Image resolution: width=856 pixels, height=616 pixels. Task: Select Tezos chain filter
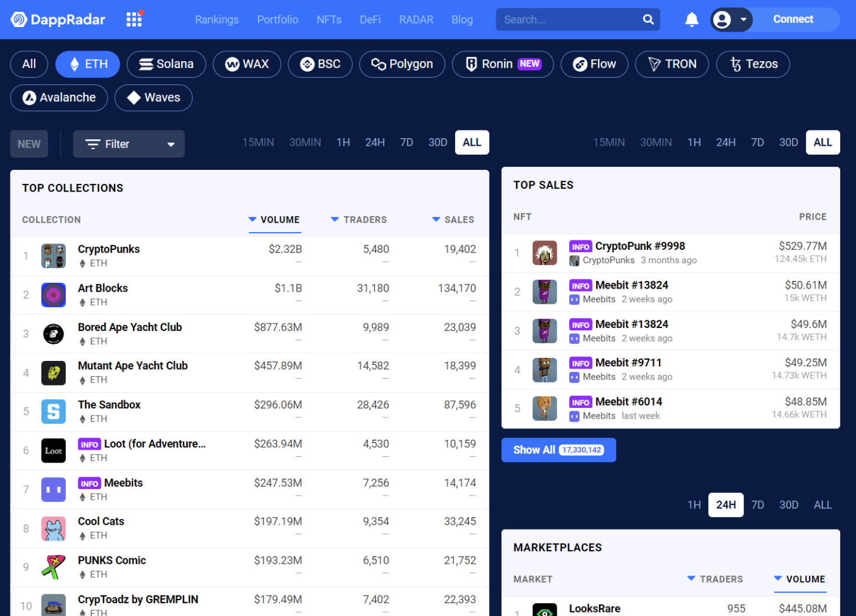tap(753, 64)
